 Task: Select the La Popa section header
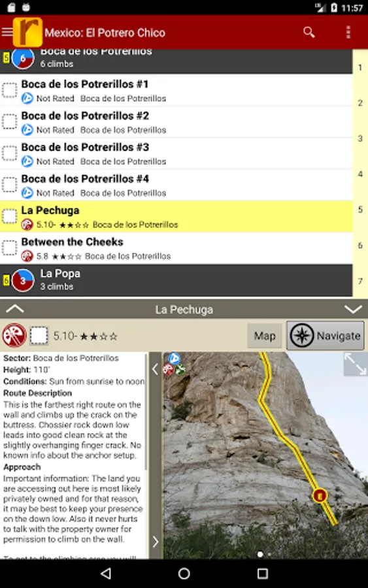(x=176, y=280)
